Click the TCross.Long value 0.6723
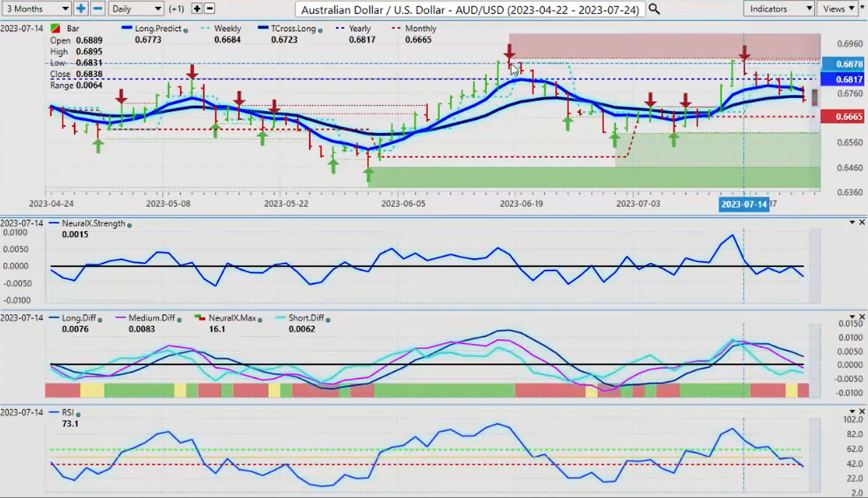The image size is (868, 498). [284, 39]
